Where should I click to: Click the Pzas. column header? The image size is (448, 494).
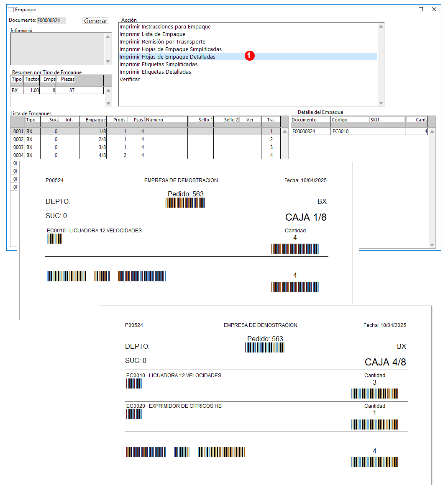pyautogui.click(x=136, y=120)
